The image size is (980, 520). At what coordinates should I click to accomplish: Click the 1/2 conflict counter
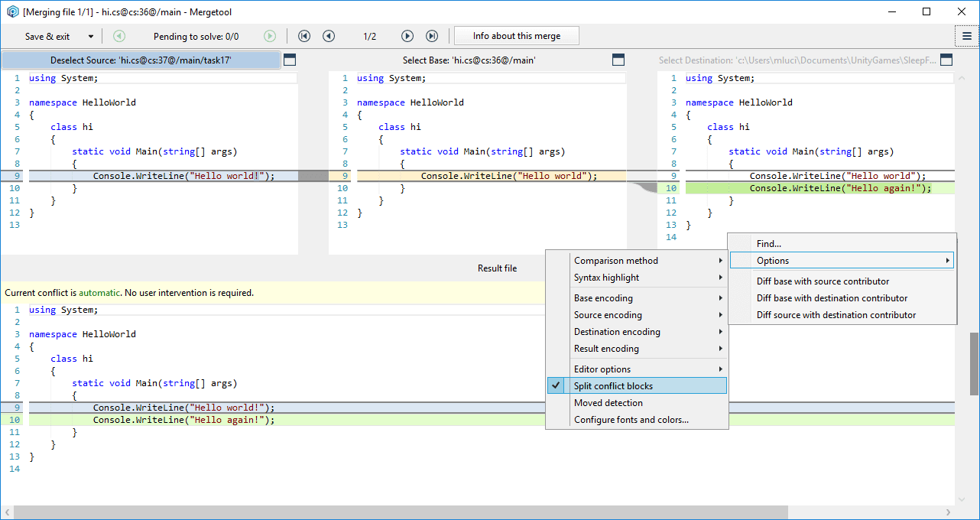click(369, 36)
